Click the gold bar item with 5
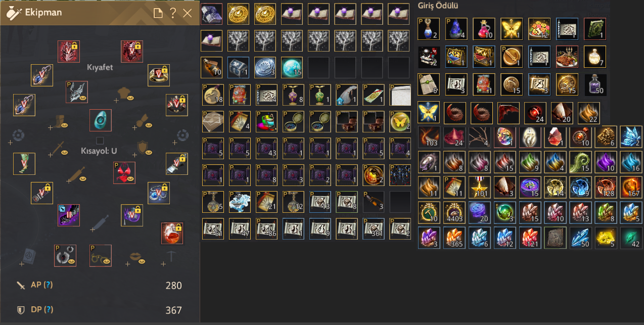The image size is (644, 325). click(x=606, y=238)
